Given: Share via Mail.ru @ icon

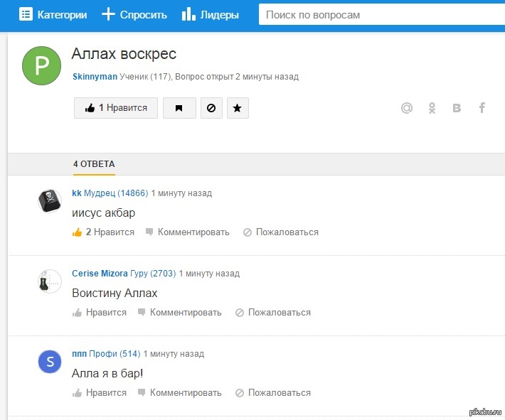Looking at the screenshot, I should (x=407, y=108).
